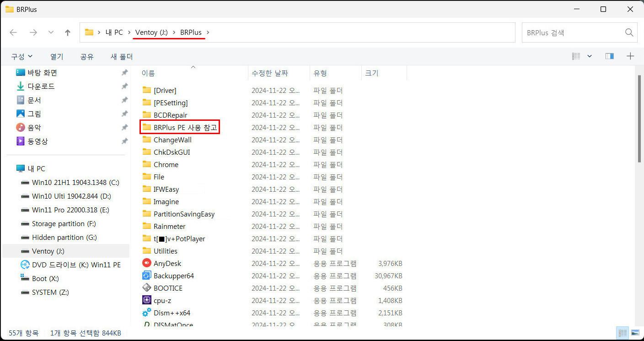Select the Dism++x64 application icon

tap(146, 313)
